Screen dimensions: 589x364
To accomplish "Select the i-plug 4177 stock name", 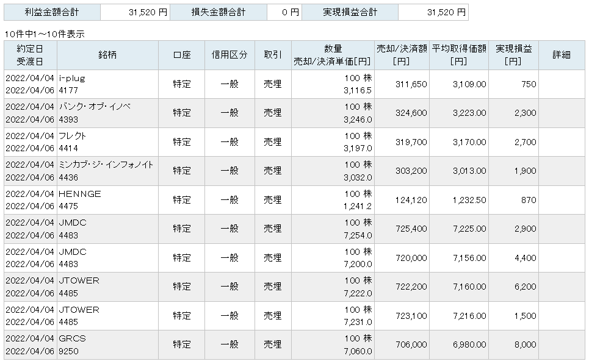I will pos(72,84).
